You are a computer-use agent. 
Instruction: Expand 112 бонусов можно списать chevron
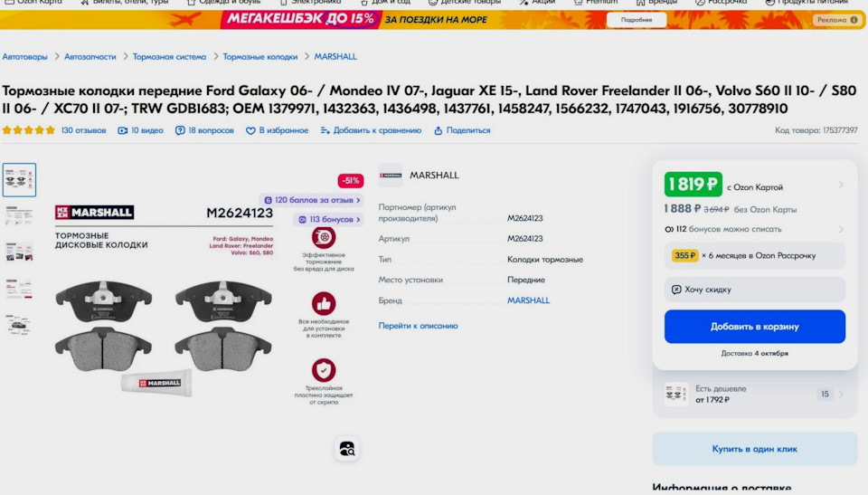tap(841, 229)
